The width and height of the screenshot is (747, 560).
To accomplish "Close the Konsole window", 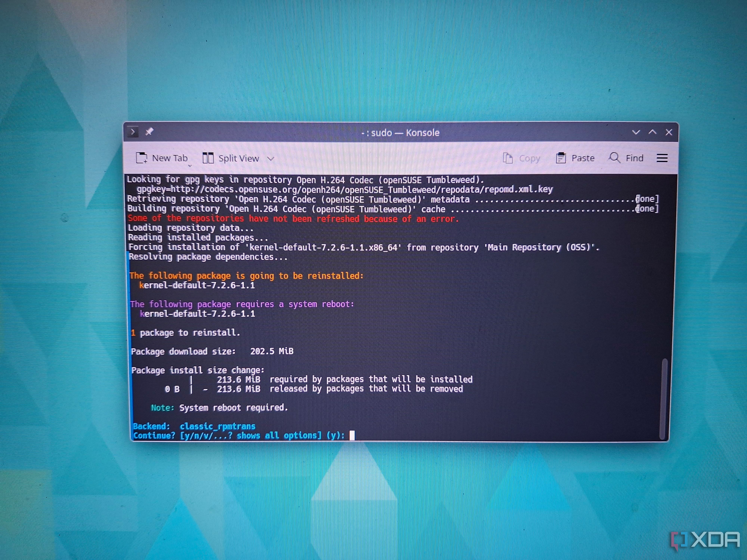I will pos(669,132).
